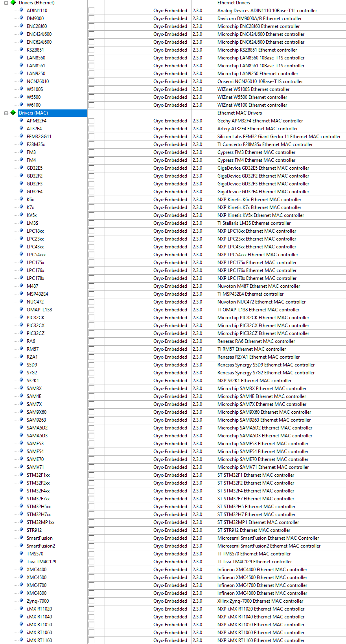Click the blue icon beside SAME70

tap(21, 459)
